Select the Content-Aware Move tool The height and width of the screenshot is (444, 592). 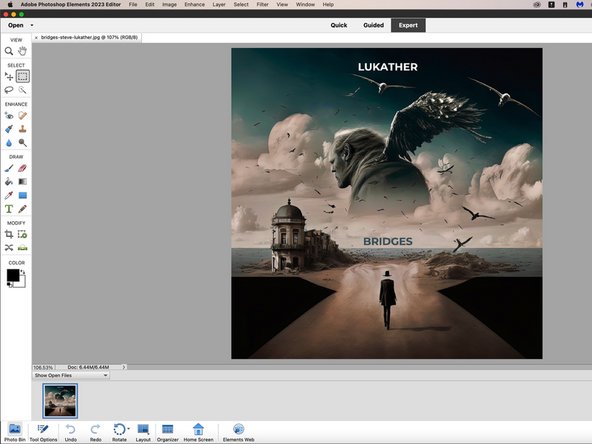(9, 248)
